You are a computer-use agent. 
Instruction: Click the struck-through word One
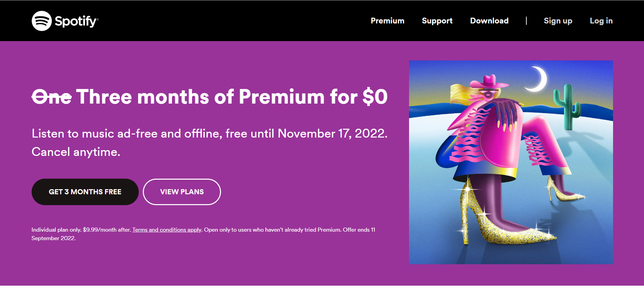[52, 97]
